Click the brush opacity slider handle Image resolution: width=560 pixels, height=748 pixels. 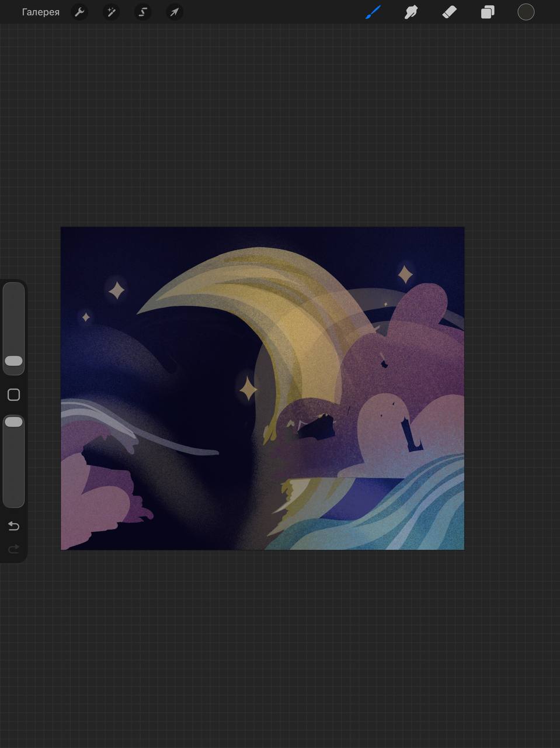pos(13,422)
